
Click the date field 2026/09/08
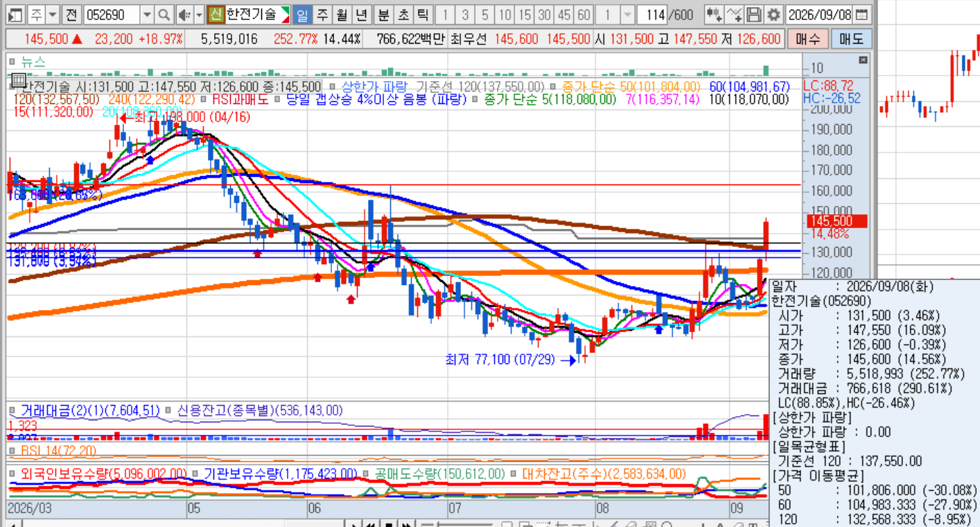coord(819,14)
